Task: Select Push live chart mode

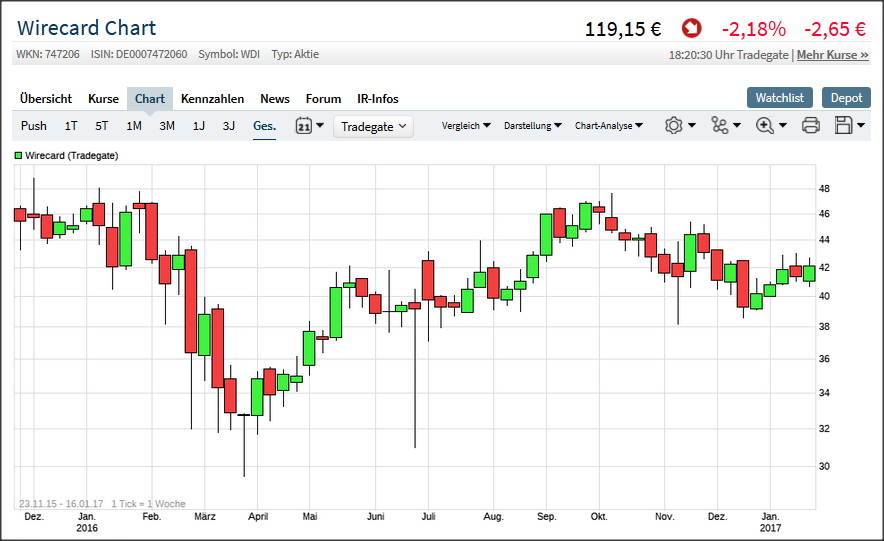Action: 34,126
